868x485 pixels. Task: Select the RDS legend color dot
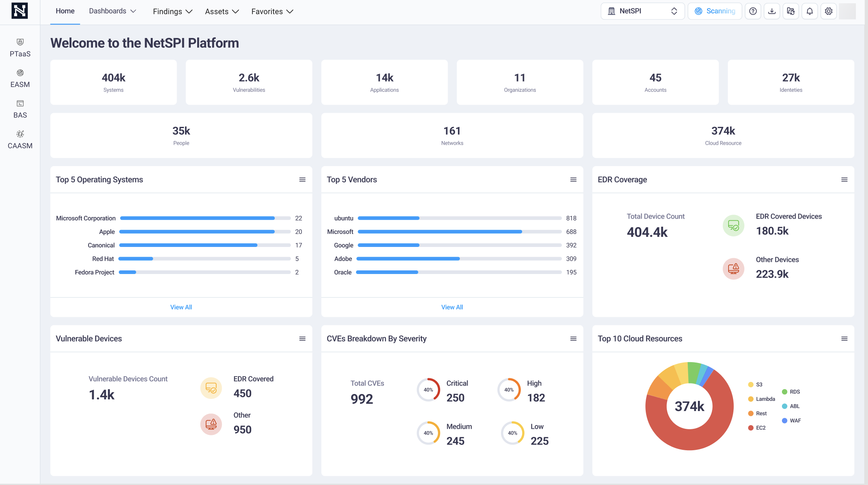(785, 392)
